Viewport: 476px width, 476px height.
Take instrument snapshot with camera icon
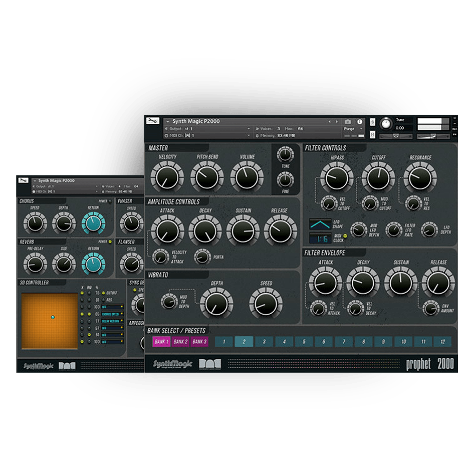click(x=348, y=122)
